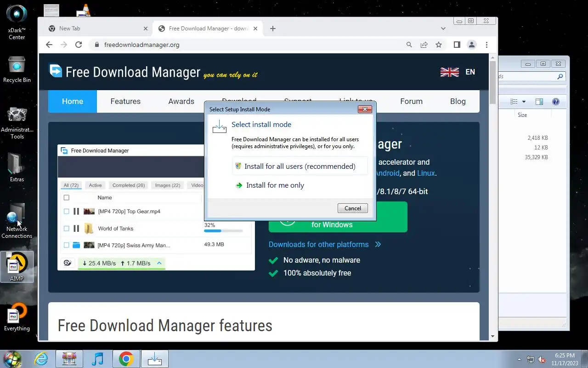Select the Everything desktop icon

tap(17, 317)
